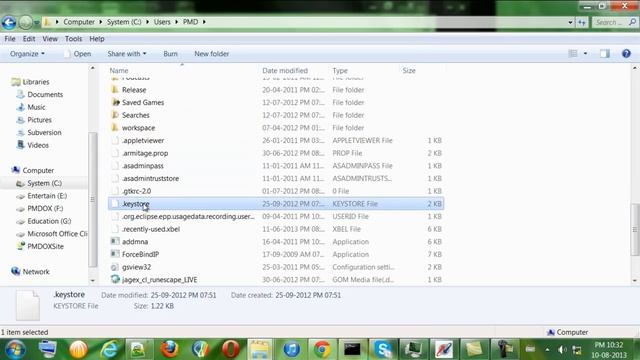Select Music library in sidebar

click(31, 107)
